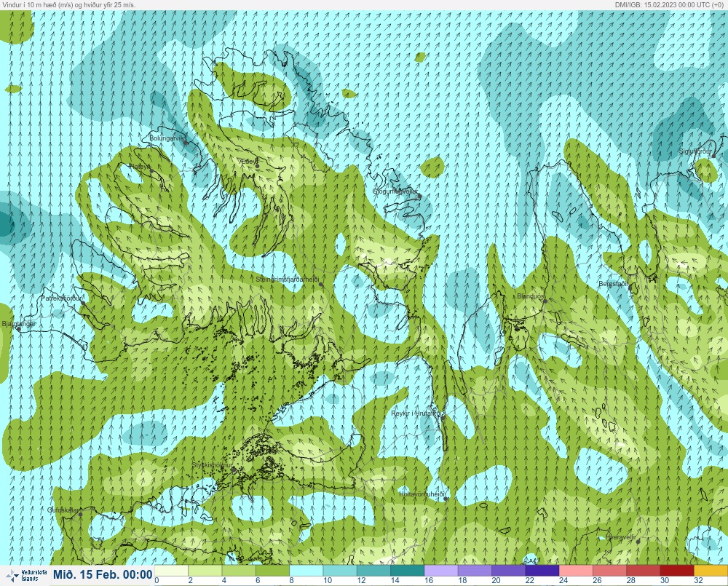728x586 pixels.
Task: Click the Hveravellir station label
Action: [620, 536]
